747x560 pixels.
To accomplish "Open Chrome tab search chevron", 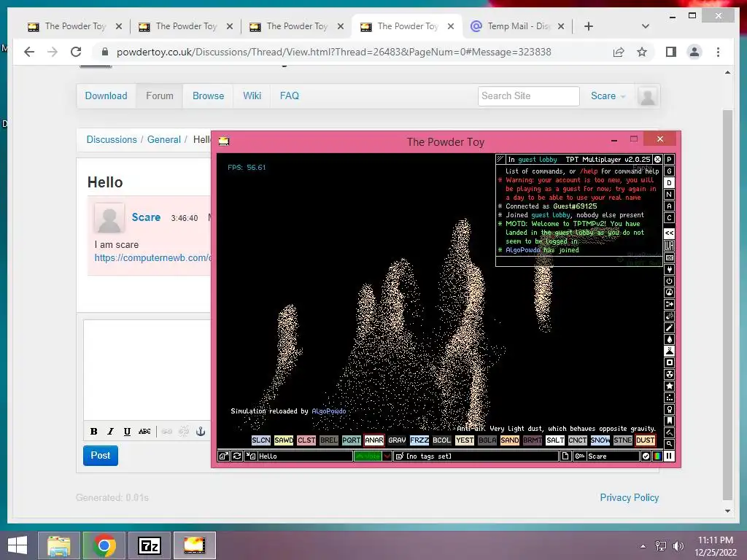I will point(645,26).
